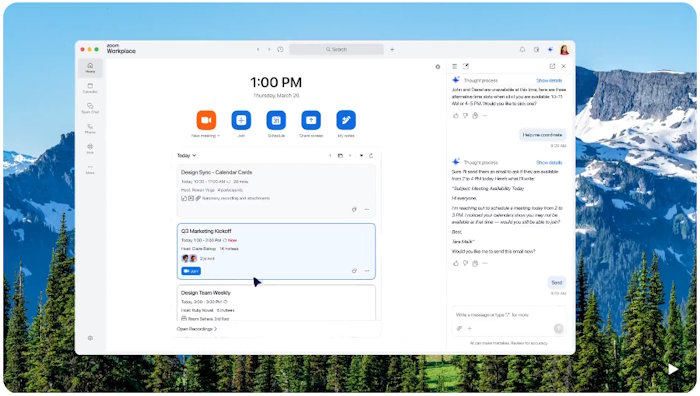Start a New meeting with the orange camera icon
700x396 pixels.
click(206, 120)
